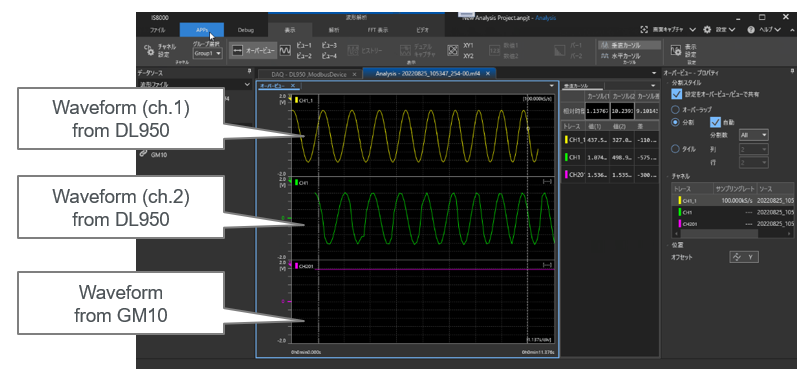The width and height of the screenshot is (808, 383).
Task: Select XY2 display
Action: 468,56
